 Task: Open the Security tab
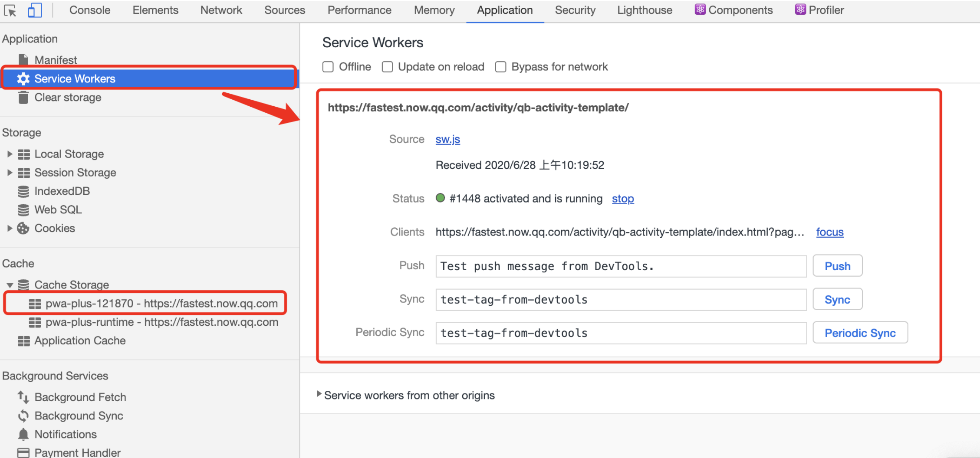click(x=575, y=10)
